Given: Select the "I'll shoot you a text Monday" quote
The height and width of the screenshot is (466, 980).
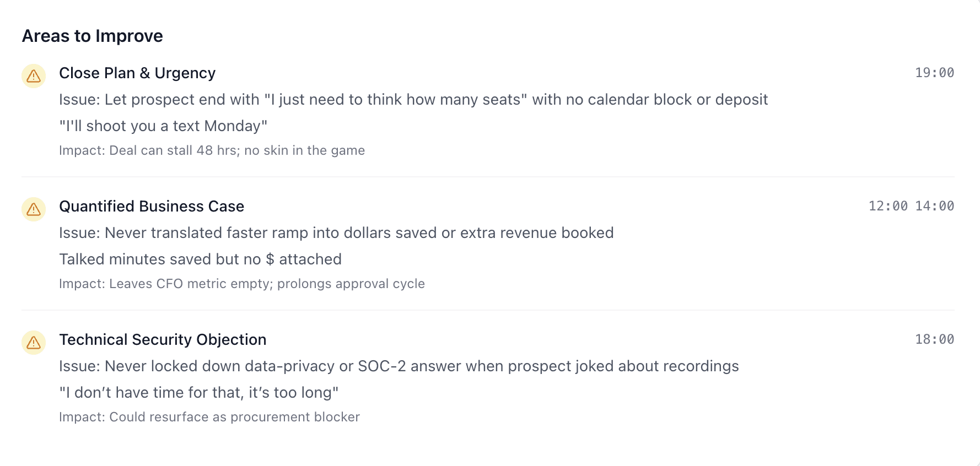Looking at the screenshot, I should [163, 126].
